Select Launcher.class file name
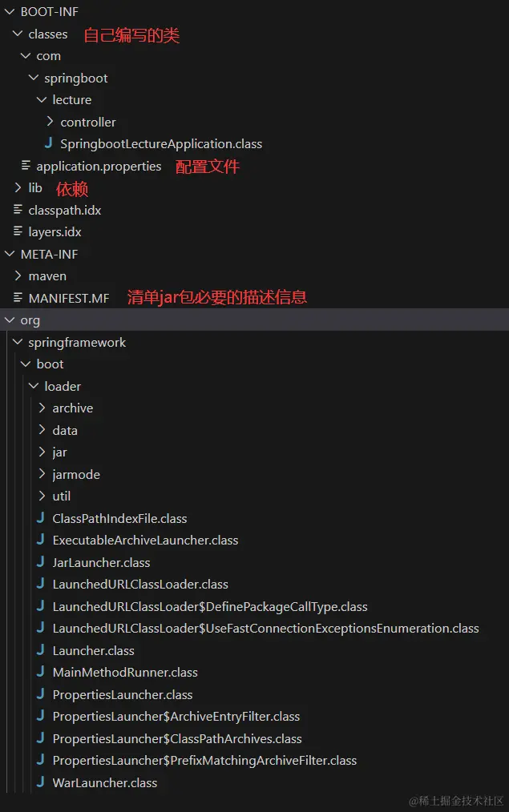 click(x=93, y=650)
